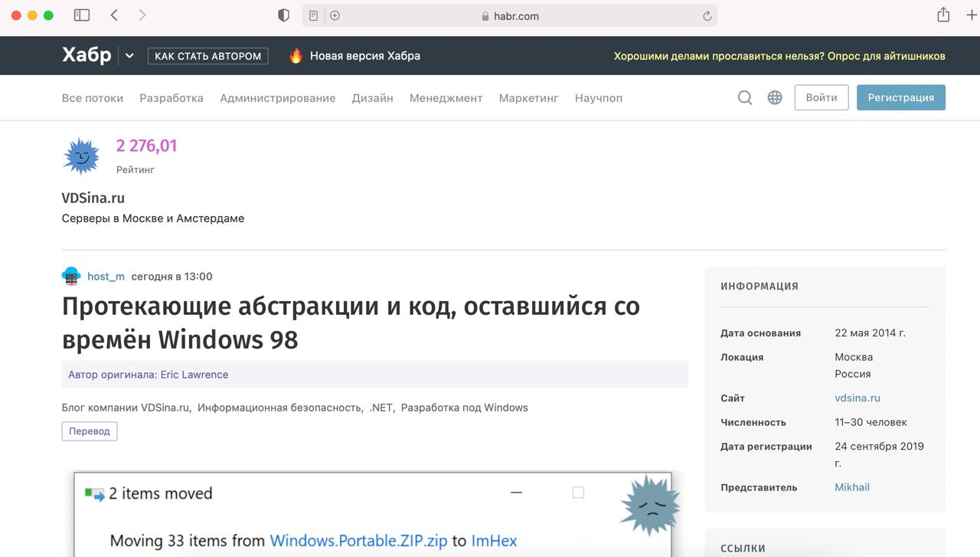Click the Серверы в Москве и Амстердаме description
The width and height of the screenshot is (980, 557).
(153, 218)
